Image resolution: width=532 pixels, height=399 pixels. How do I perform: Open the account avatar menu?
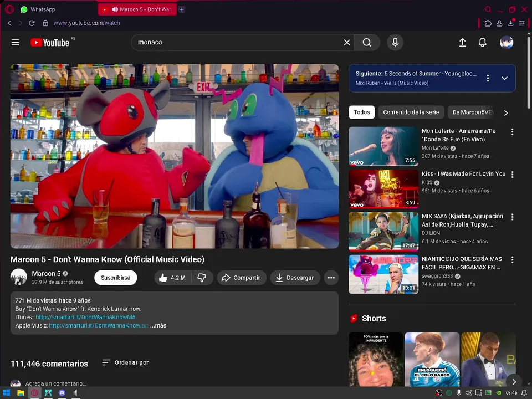coord(506,43)
